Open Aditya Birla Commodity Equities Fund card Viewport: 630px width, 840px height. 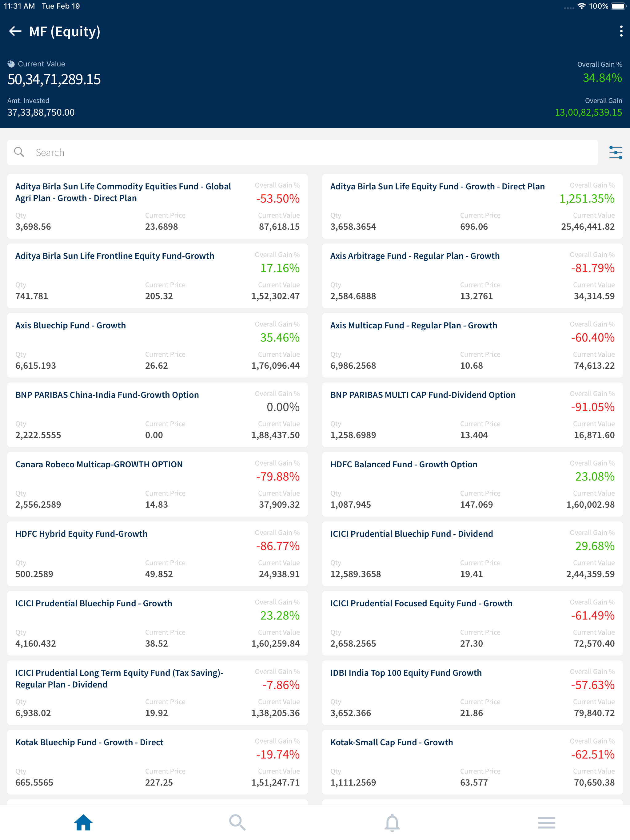[x=157, y=206]
